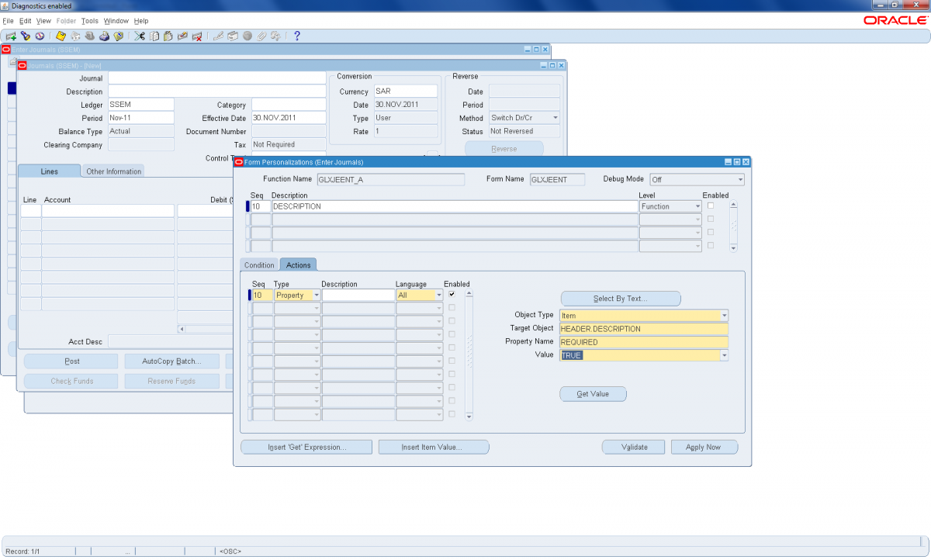
Task: Open the action Type dropdown showing Property
Action: click(x=317, y=296)
